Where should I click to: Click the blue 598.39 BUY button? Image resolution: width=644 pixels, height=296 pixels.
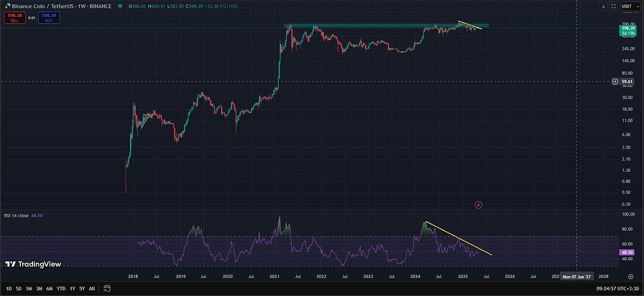click(49, 18)
